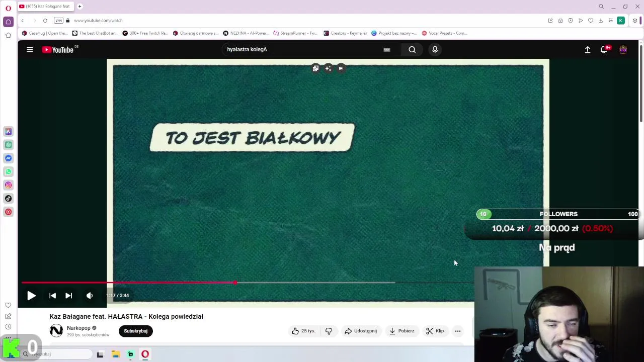Open the CaseHug bookmark
The width and height of the screenshot is (644, 362).
pyautogui.click(x=45, y=33)
